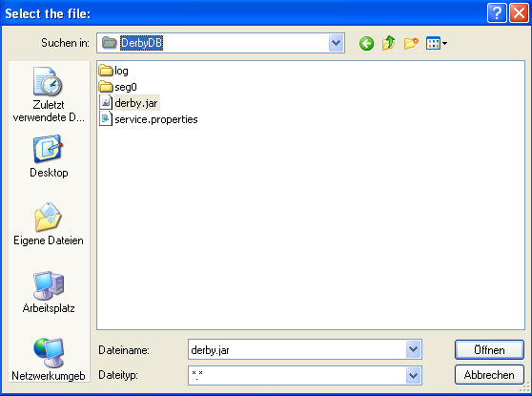Go back using the green arrow icon
The width and height of the screenshot is (532, 396).
pyautogui.click(x=366, y=44)
